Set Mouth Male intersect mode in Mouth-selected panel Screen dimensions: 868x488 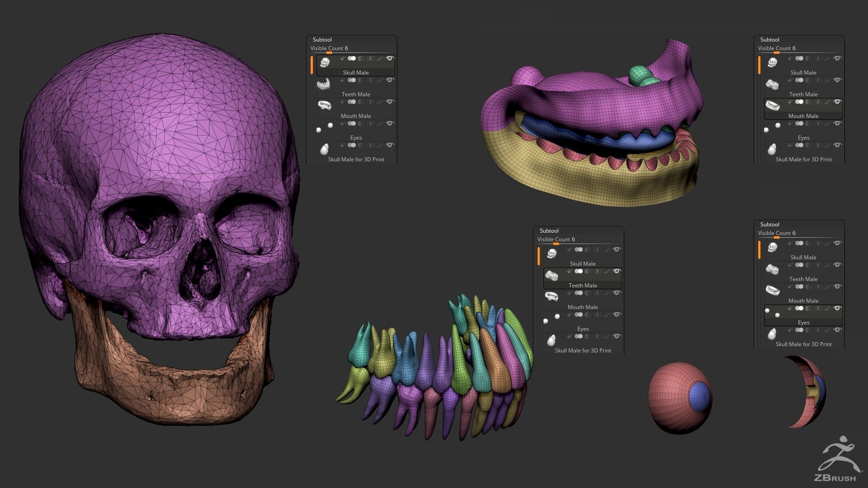(x=818, y=102)
